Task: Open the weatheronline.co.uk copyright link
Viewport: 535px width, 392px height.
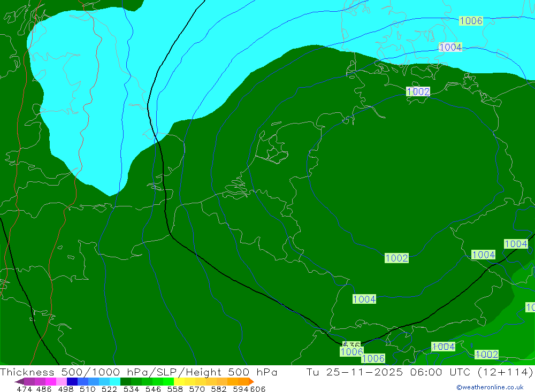Action: 490,387
